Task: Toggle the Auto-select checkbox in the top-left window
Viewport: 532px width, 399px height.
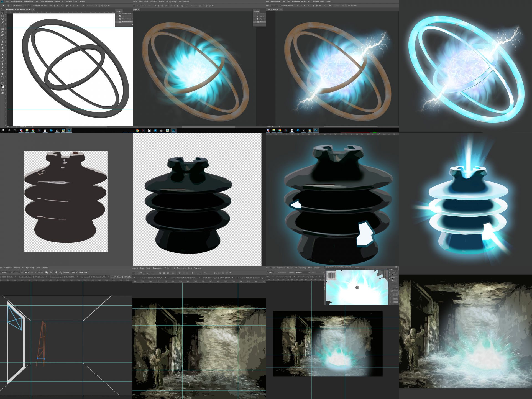Action: pyautogui.click(x=14, y=6)
